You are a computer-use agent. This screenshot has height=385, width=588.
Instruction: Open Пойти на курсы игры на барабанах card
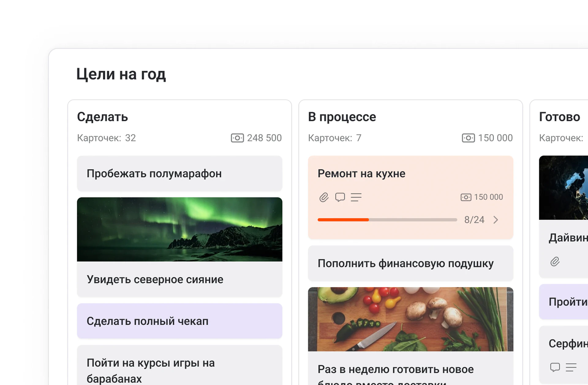coord(180,365)
